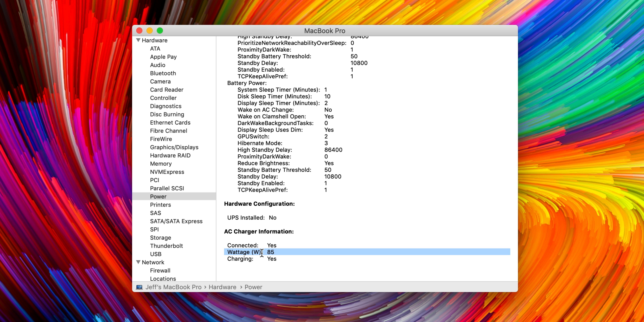The image size is (644, 322).
Task: Minimize the window with yellow button
Action: pyautogui.click(x=149, y=31)
